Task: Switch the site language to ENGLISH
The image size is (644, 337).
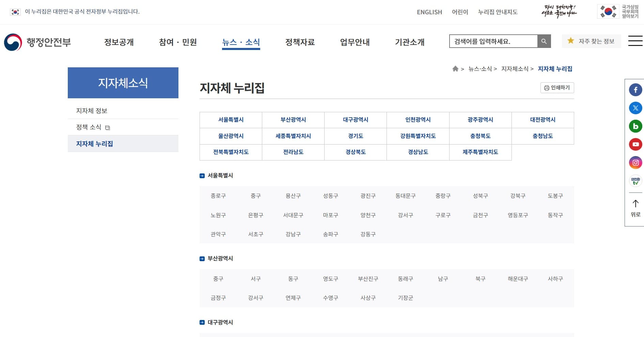Action: (429, 12)
